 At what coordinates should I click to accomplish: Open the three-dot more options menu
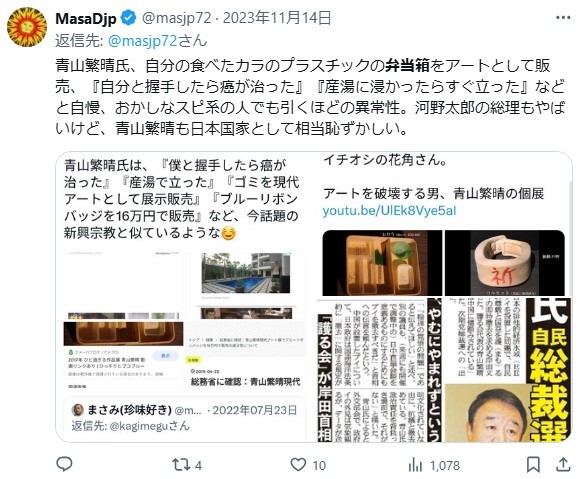[563, 18]
